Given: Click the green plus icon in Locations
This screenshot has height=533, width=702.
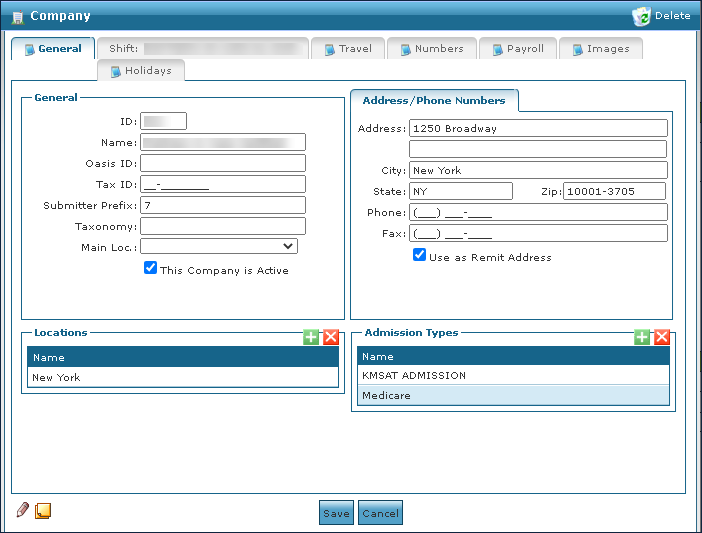Looking at the screenshot, I should [x=311, y=337].
